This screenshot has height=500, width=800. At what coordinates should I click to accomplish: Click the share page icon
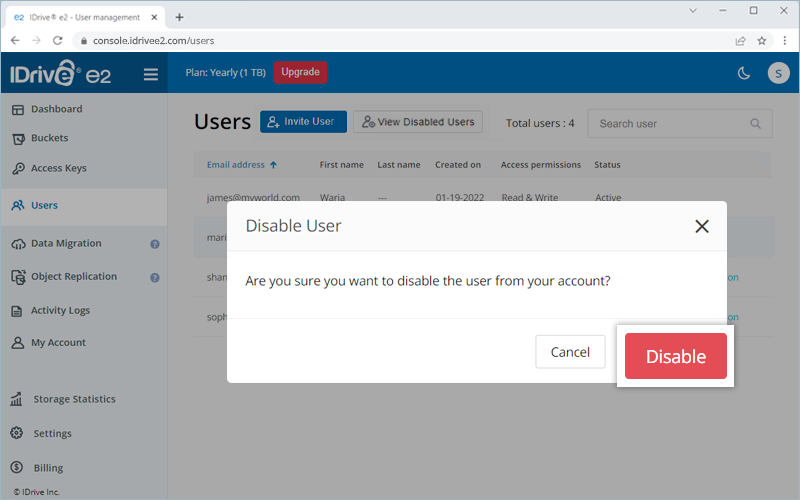740,41
